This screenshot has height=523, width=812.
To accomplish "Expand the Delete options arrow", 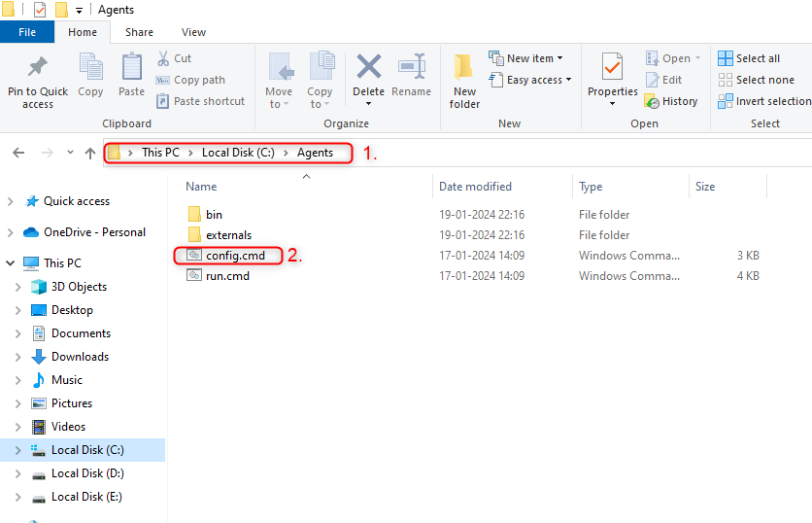I will coord(369,104).
